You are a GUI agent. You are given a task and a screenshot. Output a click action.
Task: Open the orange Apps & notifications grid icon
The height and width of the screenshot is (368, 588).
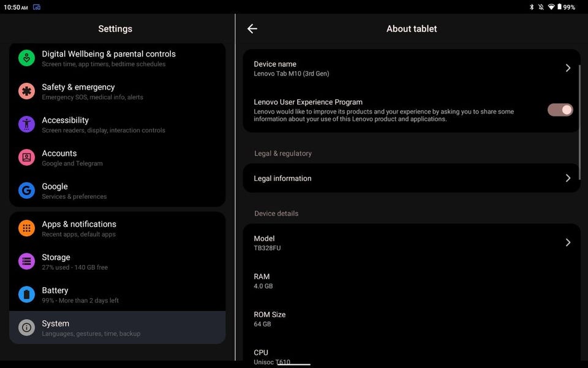(x=26, y=228)
